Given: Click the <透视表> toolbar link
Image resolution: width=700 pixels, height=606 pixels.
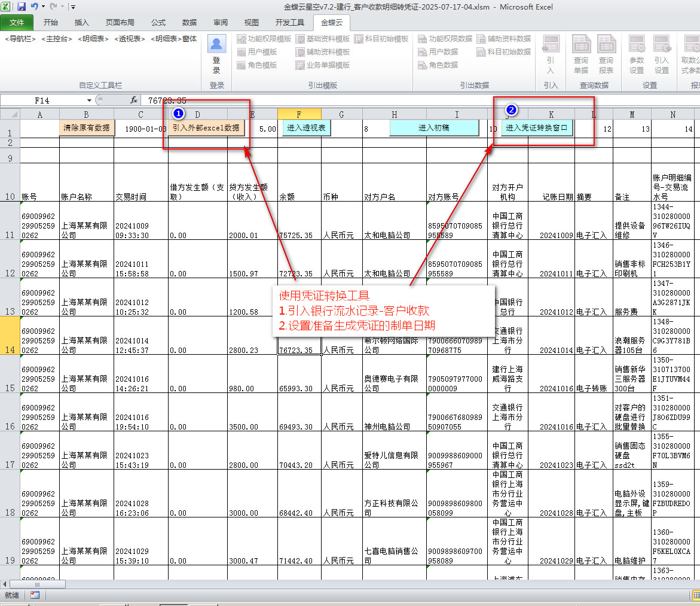Looking at the screenshot, I should (130, 39).
